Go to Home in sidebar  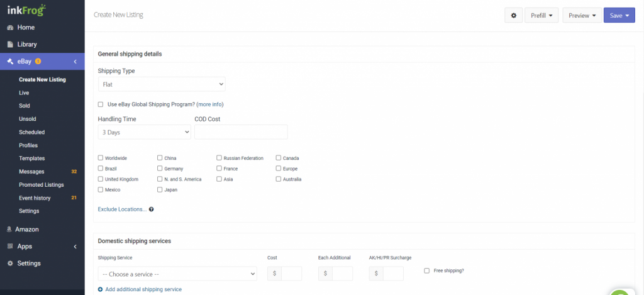(26, 28)
